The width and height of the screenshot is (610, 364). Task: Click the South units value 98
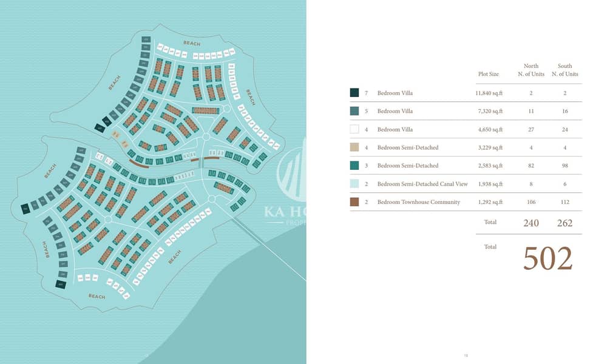564,166
